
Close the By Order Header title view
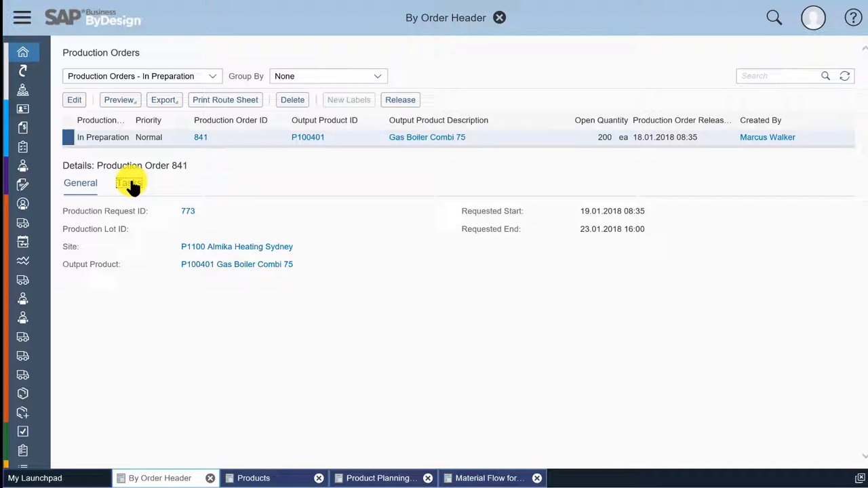[x=499, y=18]
